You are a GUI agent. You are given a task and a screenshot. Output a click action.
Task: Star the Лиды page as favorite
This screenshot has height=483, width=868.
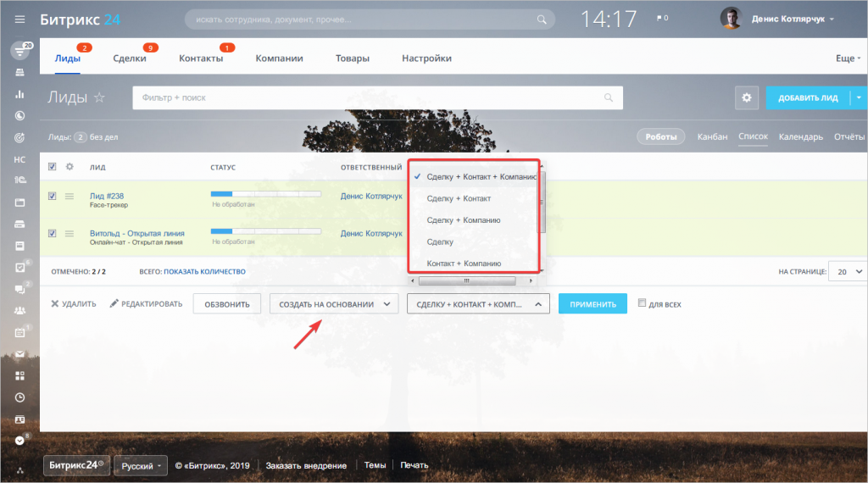click(99, 97)
